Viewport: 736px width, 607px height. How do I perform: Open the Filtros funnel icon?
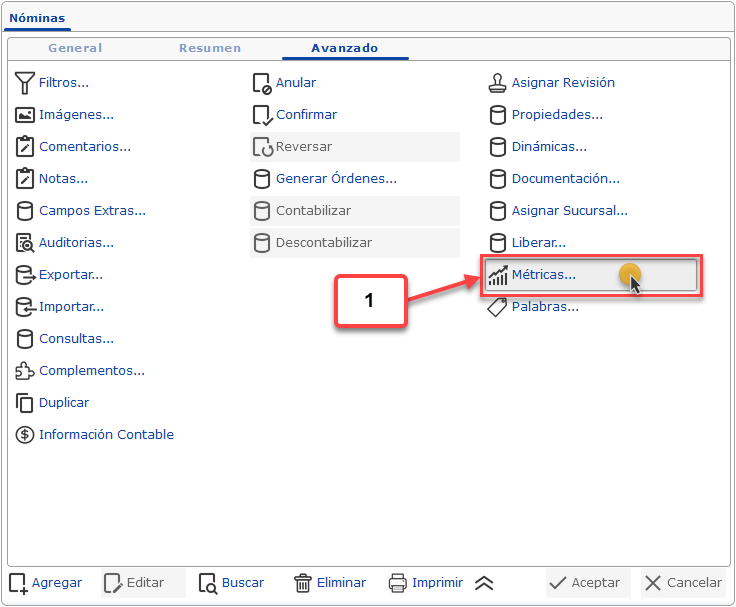tap(24, 83)
